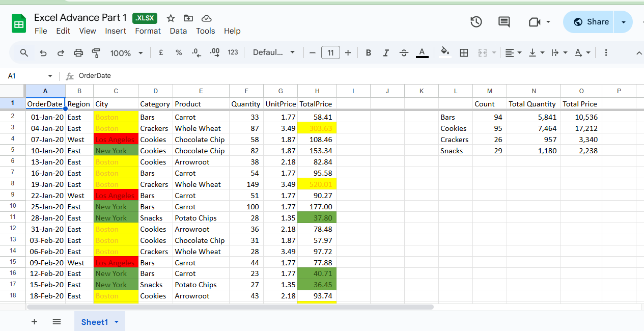Toggle bold formatting
Image resolution: width=644 pixels, height=331 pixels.
coord(369,53)
